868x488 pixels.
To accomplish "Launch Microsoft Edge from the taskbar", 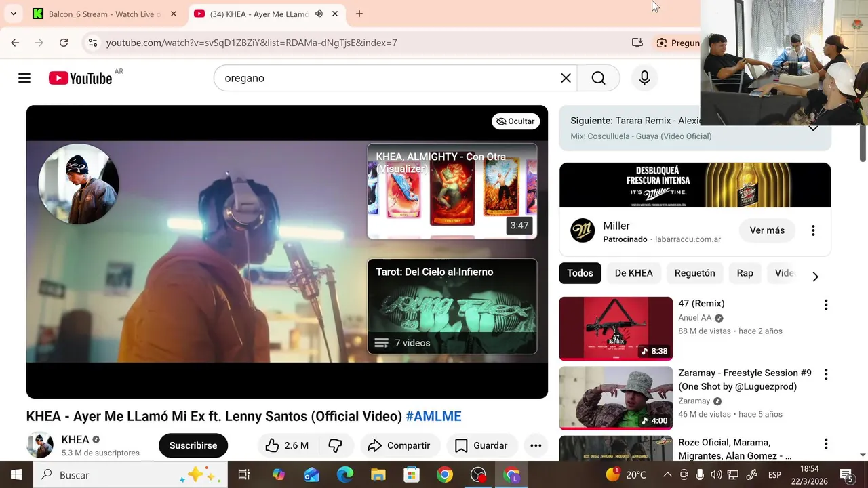I will point(345,475).
